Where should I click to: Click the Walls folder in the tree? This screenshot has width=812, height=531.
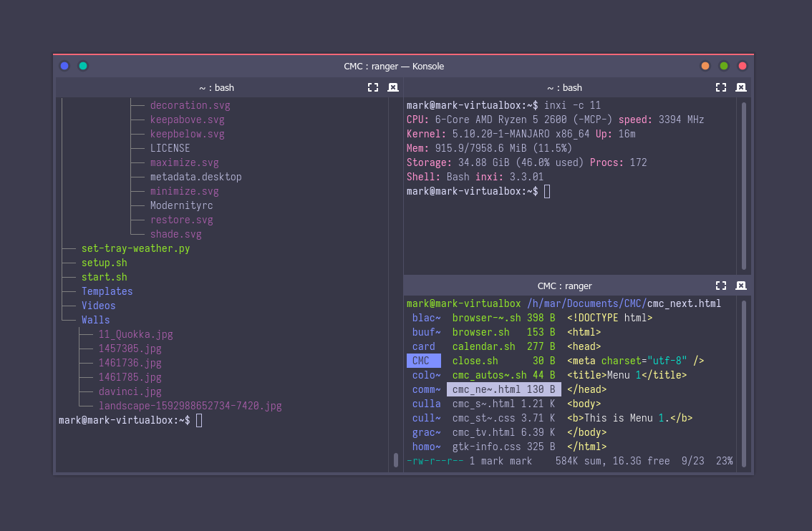95,320
